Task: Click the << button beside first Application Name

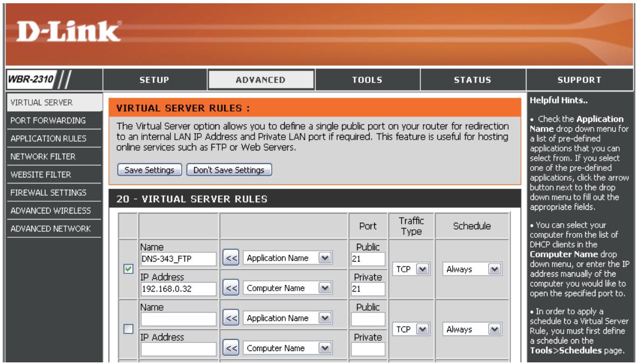Action: click(231, 258)
